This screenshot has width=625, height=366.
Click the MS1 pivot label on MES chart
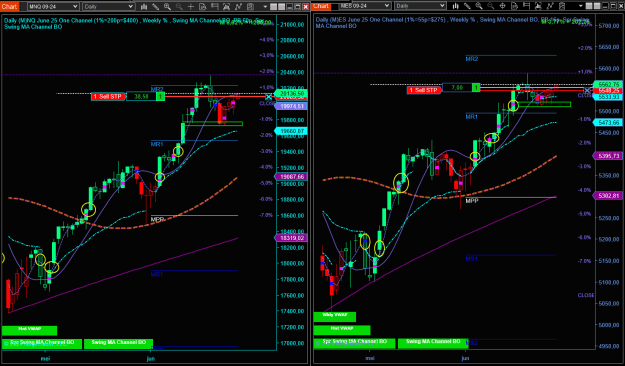[472, 259]
